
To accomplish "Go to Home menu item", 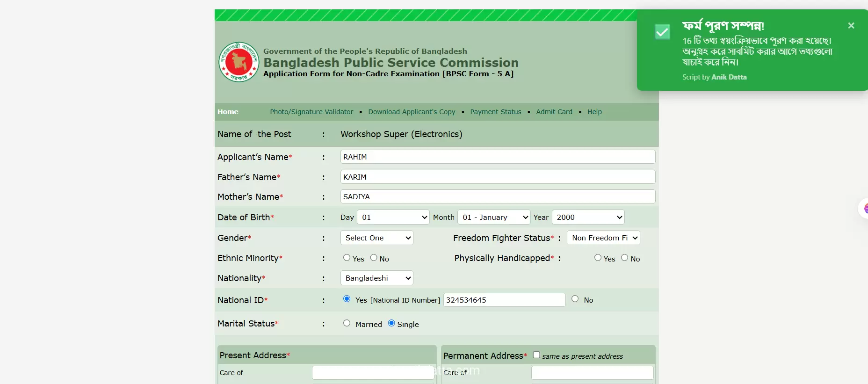I will coord(228,112).
